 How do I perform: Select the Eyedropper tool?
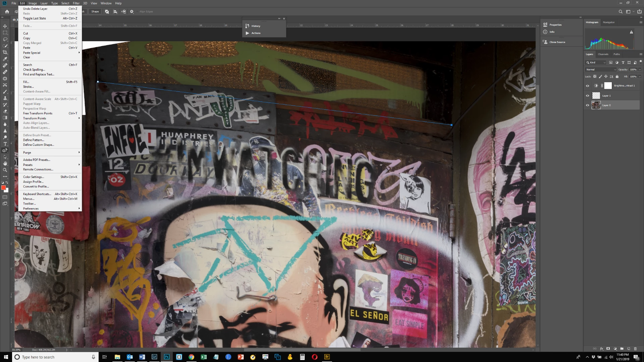click(x=5, y=59)
